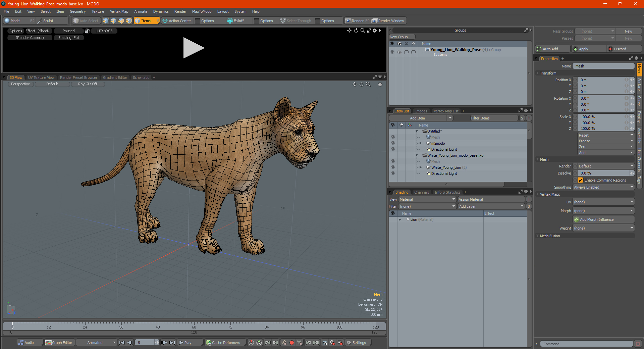This screenshot has width=644, height=349.
Task: Switch to Items selection mode
Action: point(147,21)
